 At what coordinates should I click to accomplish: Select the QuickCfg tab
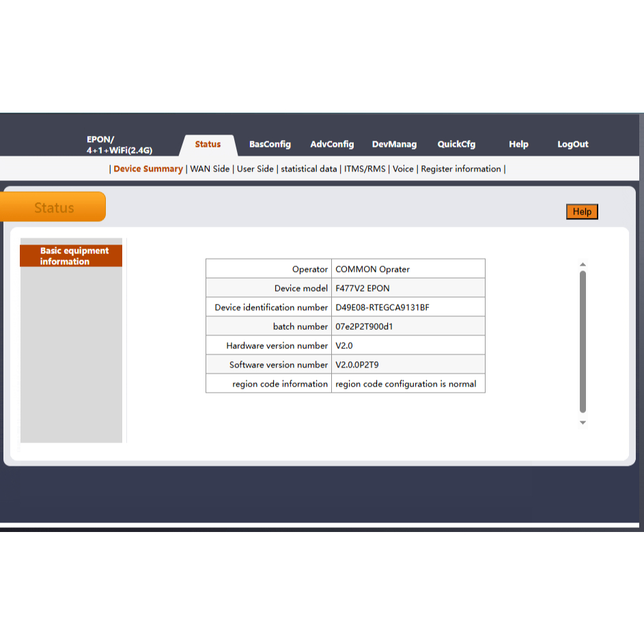coord(456,144)
